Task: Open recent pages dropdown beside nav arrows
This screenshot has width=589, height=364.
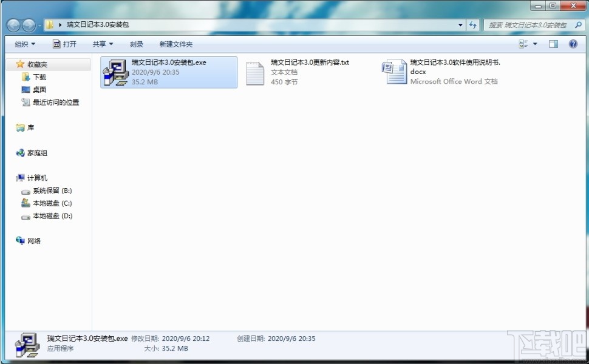Action: 39,25
